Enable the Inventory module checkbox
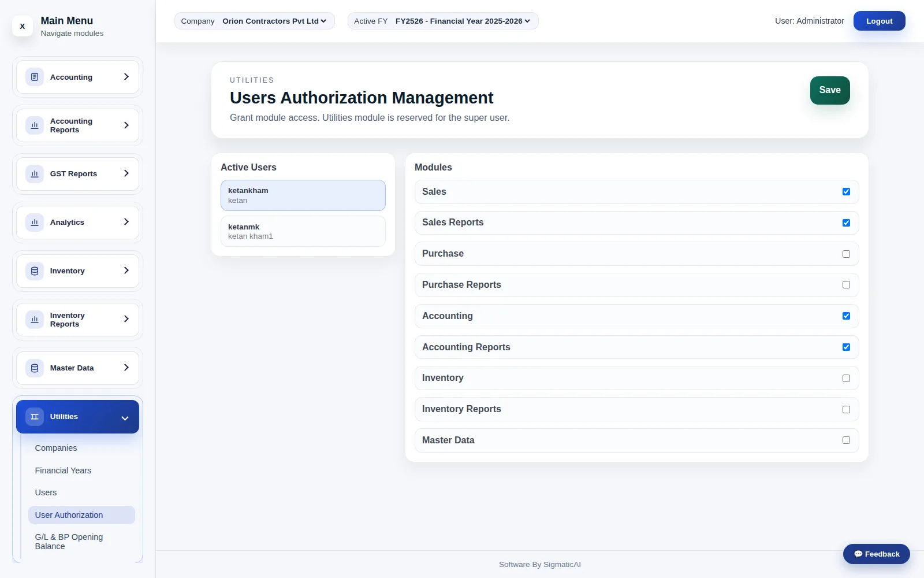 coord(846,378)
